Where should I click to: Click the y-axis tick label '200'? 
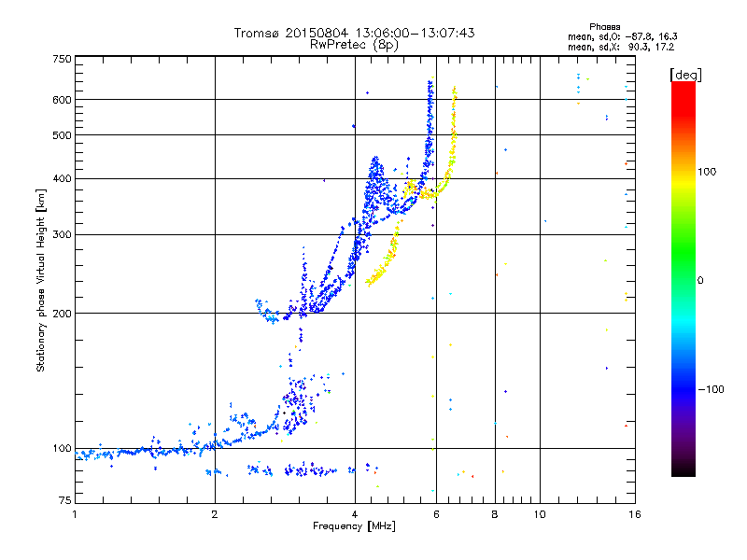point(63,314)
